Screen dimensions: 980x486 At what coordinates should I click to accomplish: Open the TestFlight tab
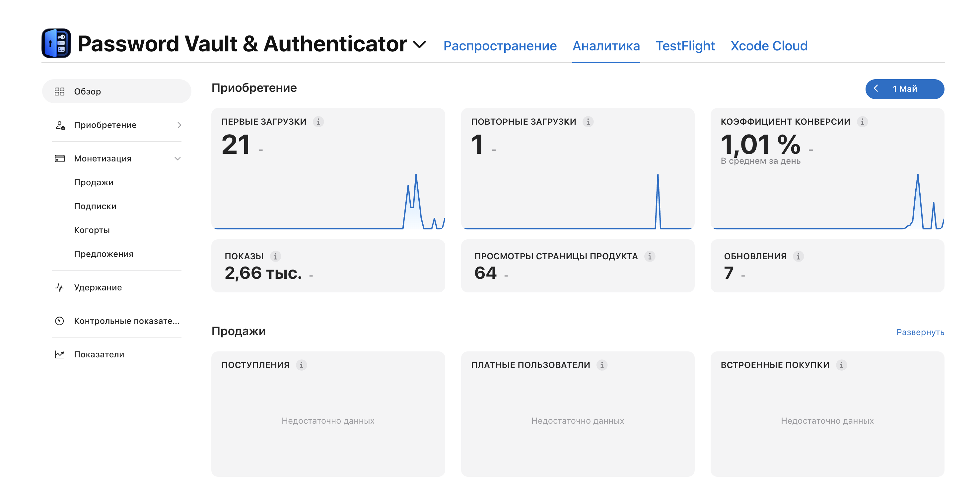(x=685, y=46)
